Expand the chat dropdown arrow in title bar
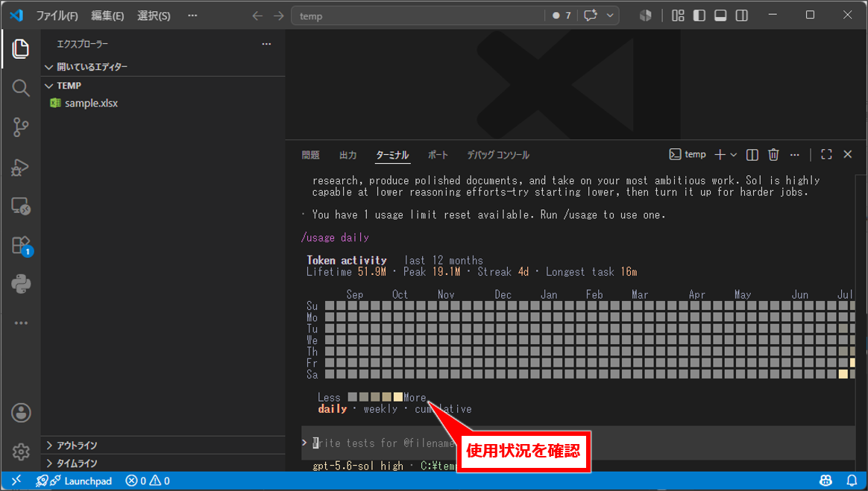This screenshot has width=868, height=491. tap(610, 16)
